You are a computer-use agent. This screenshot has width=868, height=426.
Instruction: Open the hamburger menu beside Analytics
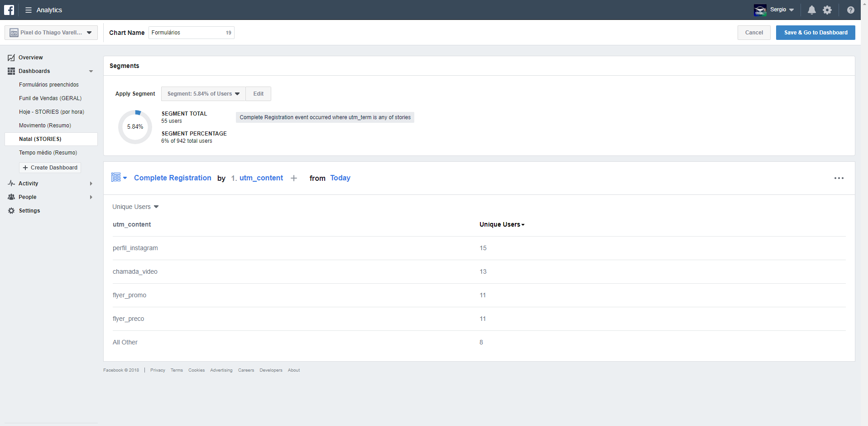click(x=28, y=10)
